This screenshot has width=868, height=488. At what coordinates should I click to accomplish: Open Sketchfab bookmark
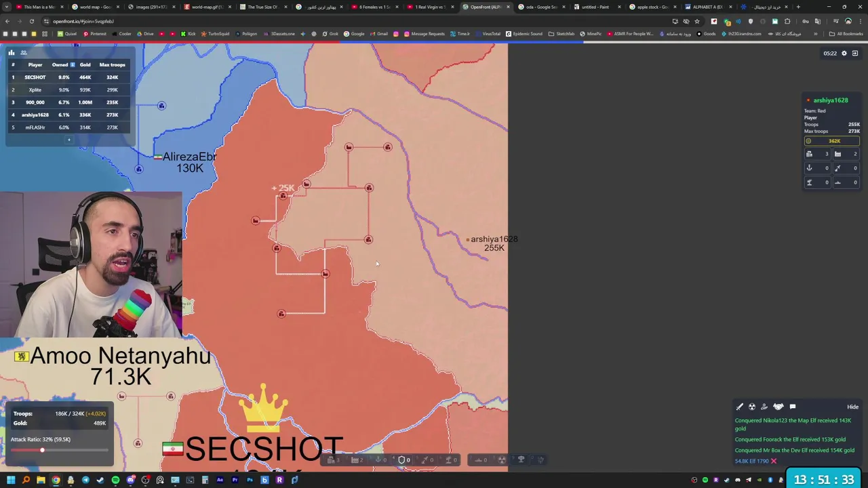(x=562, y=34)
